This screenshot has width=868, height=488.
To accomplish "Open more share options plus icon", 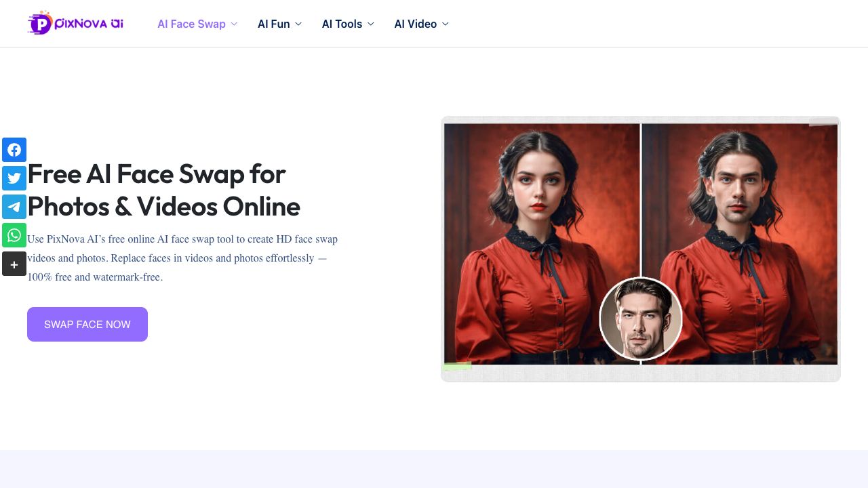I will click(x=14, y=264).
